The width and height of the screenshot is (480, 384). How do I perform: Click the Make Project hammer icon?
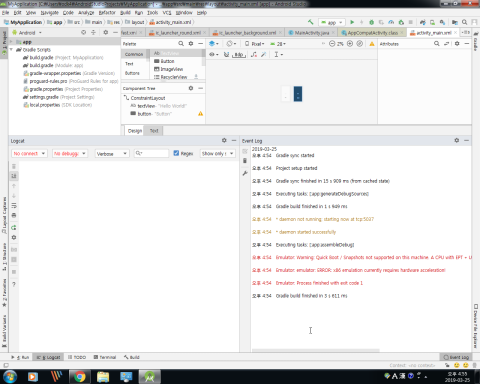311,22
